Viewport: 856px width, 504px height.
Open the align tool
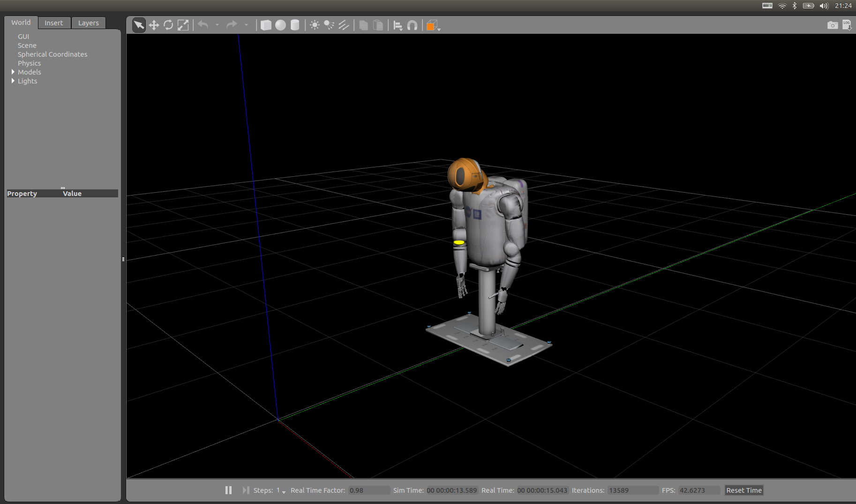tap(398, 25)
